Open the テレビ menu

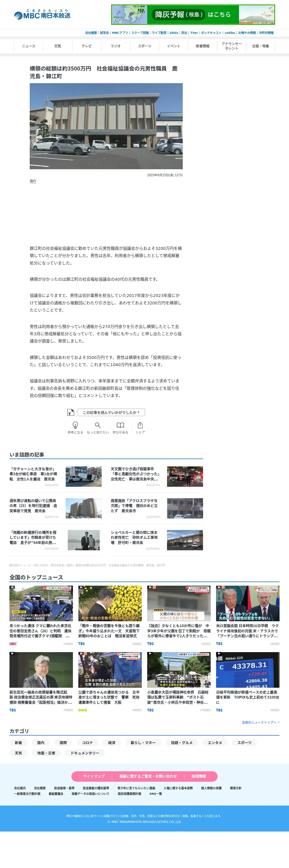coord(86,46)
